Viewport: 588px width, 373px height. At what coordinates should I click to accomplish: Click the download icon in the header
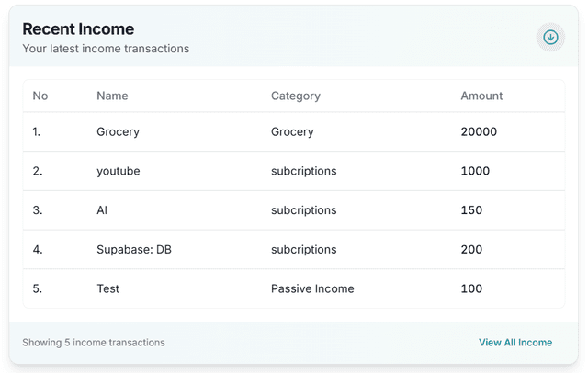tap(550, 38)
